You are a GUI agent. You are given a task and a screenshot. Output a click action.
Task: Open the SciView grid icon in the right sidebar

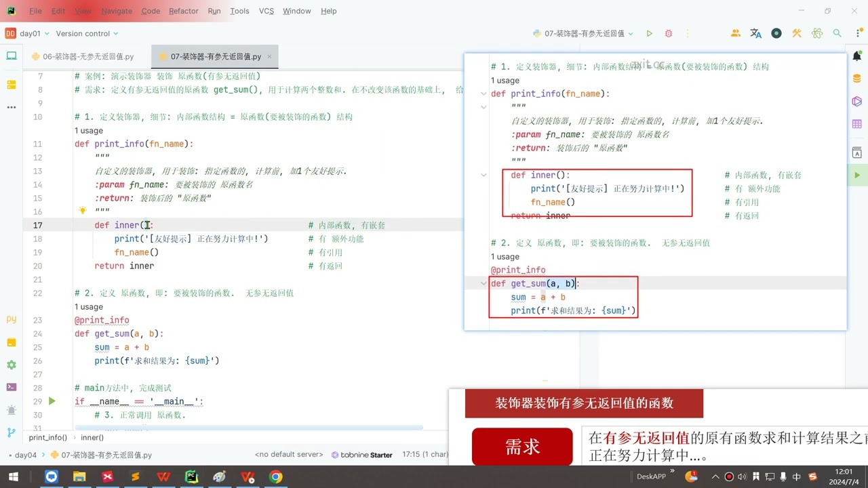point(857,124)
